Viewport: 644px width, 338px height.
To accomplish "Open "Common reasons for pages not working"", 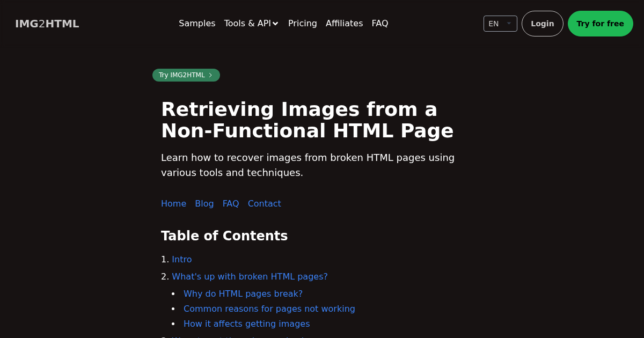I will 269,308.
